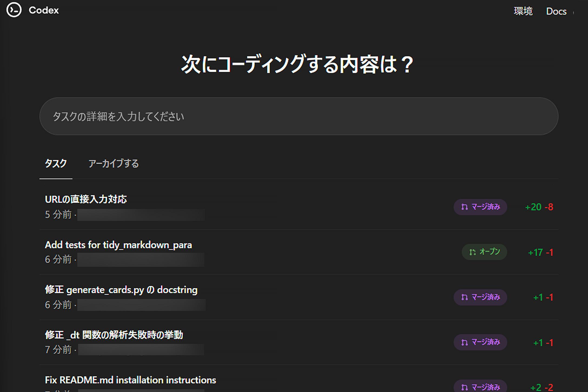Screen dimensions: 588x392
Task: Switch to the タスク tab
Action: click(55, 164)
